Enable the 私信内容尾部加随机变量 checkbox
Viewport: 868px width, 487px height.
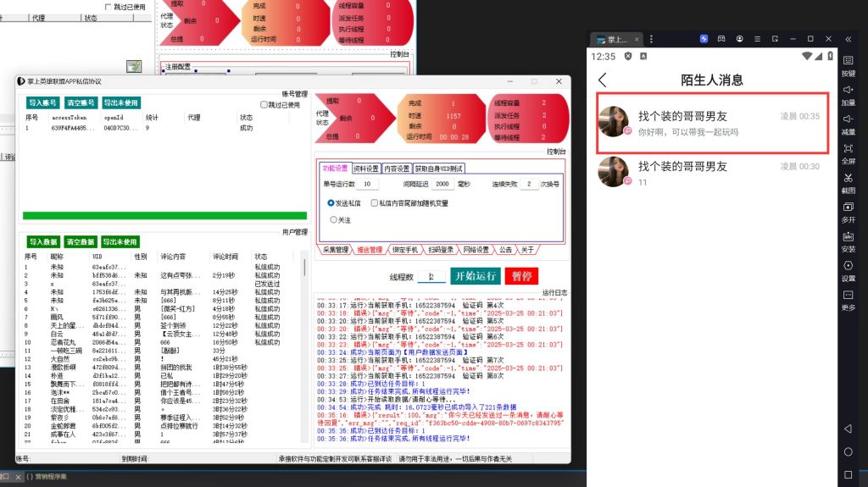374,204
